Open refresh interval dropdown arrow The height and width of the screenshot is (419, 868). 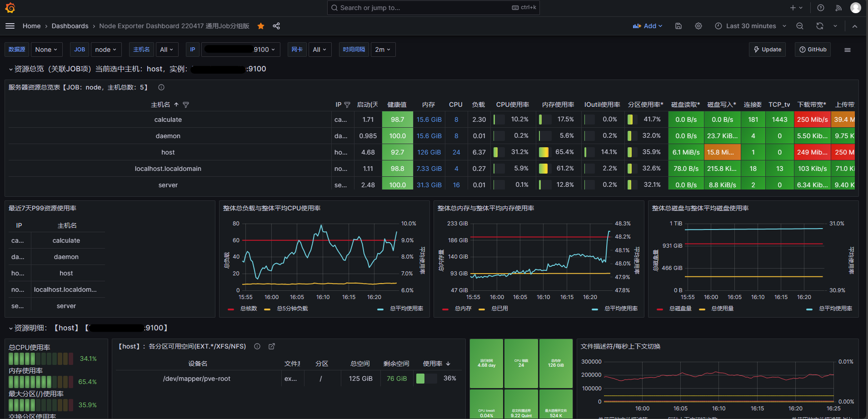point(835,26)
